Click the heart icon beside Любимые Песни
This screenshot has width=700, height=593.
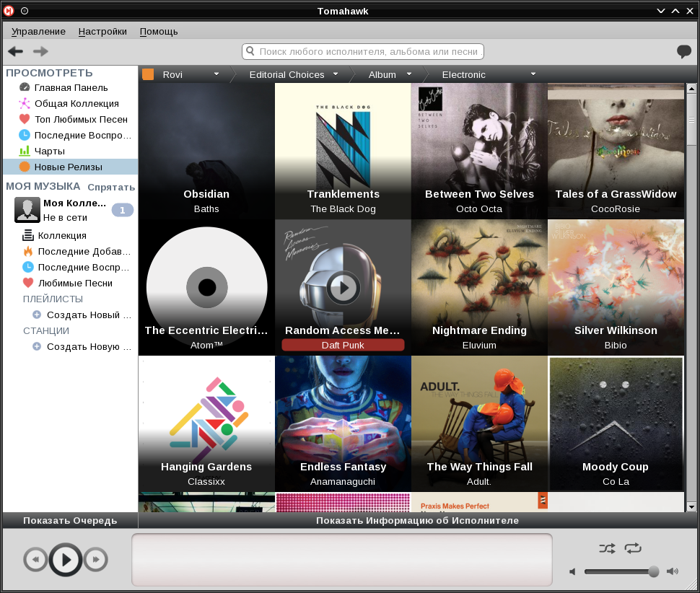pyautogui.click(x=28, y=283)
